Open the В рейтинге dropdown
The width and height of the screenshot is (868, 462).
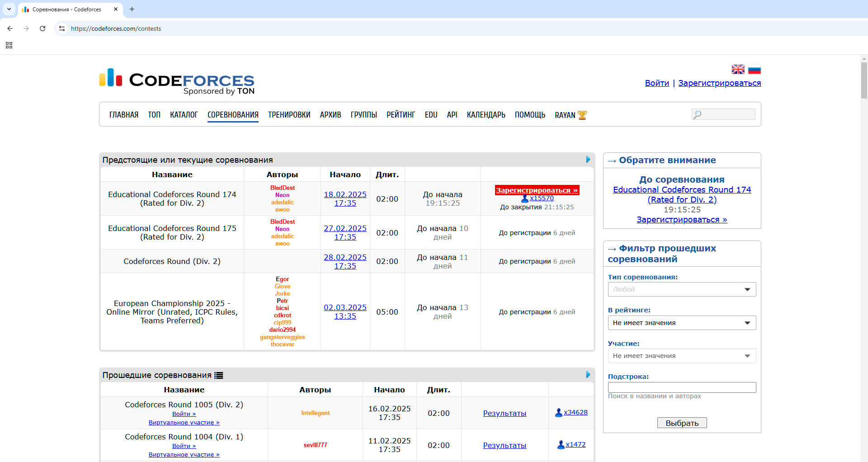681,323
